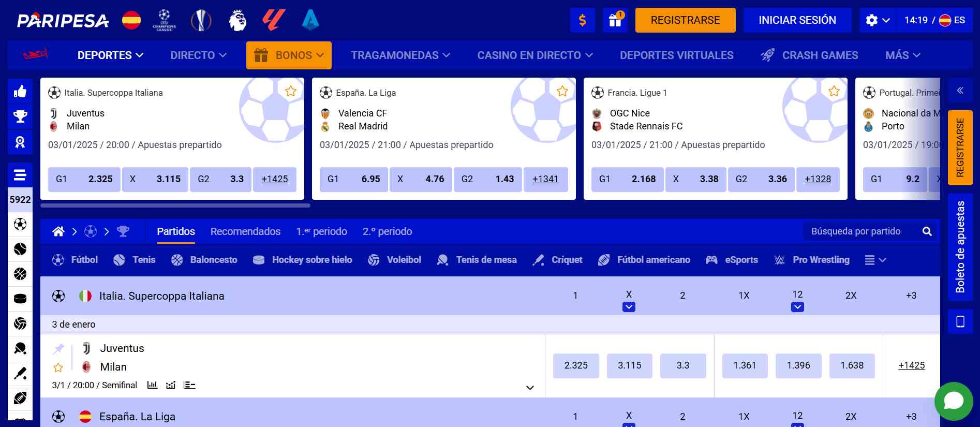
Task: Switch to the Recomendados tab
Action: pos(245,231)
